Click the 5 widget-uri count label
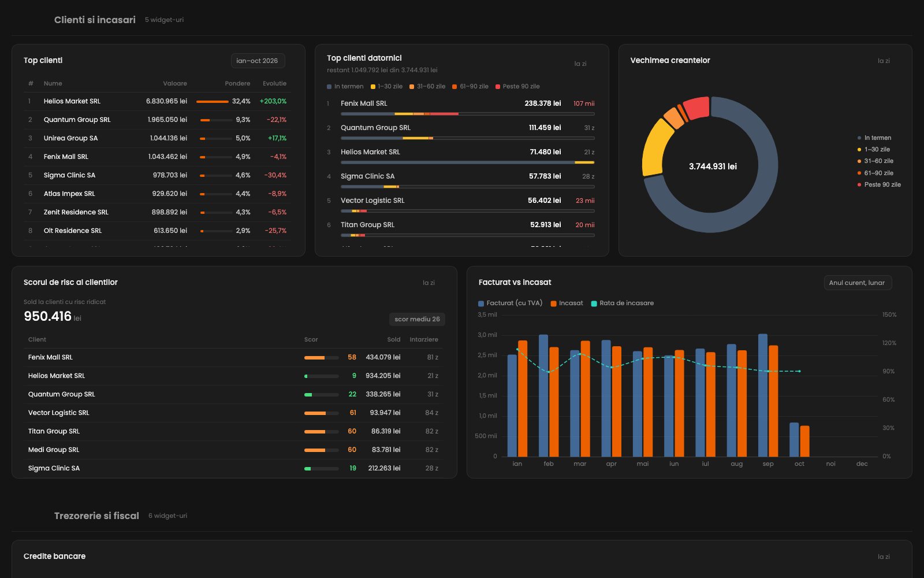 [164, 20]
